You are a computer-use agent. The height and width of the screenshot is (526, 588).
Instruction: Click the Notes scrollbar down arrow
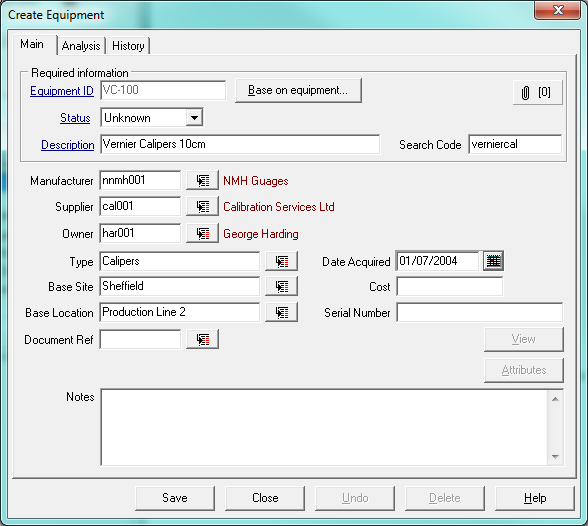555,457
